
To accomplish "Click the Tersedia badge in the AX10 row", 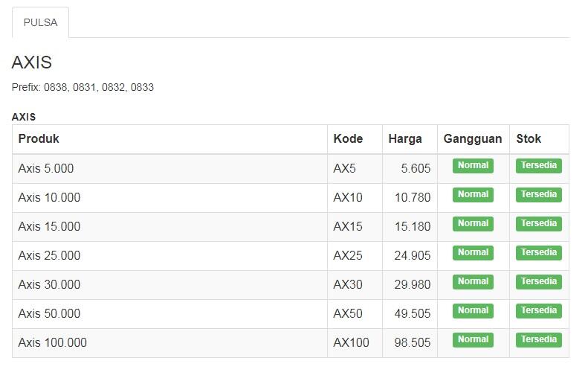I will click(x=539, y=195).
